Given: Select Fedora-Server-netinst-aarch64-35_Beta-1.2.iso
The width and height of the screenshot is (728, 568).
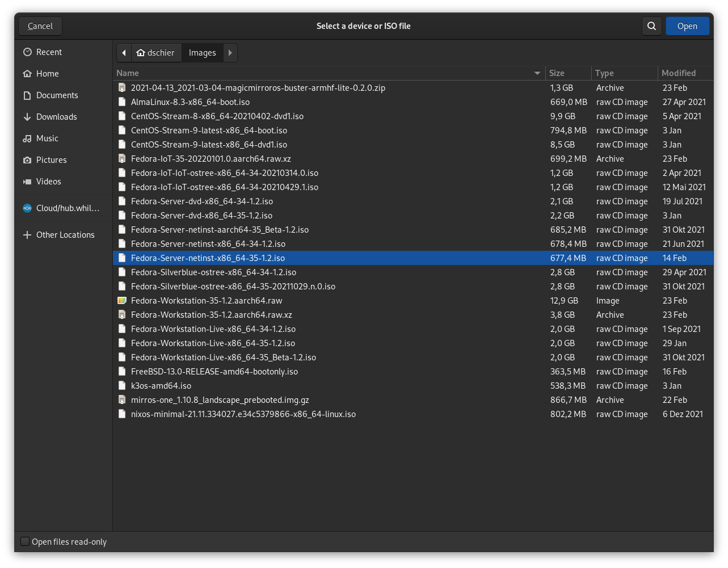Looking at the screenshot, I should point(413,230).
